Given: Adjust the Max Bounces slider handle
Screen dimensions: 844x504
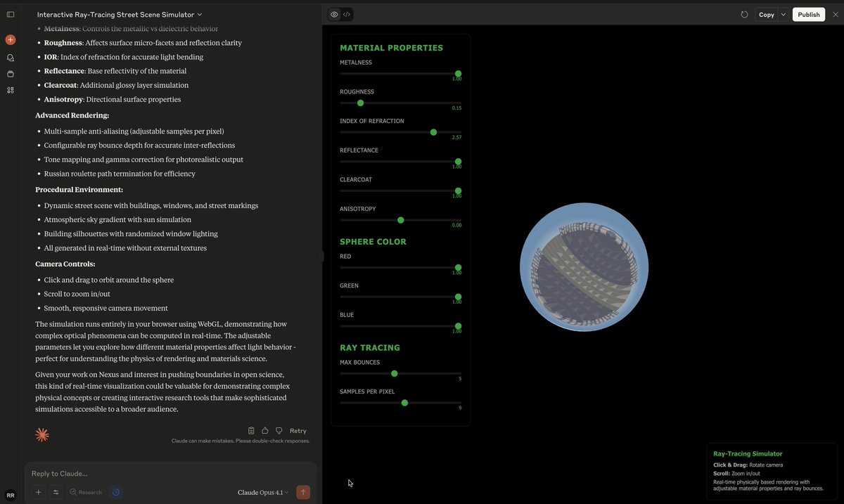Looking at the screenshot, I should 394,373.
